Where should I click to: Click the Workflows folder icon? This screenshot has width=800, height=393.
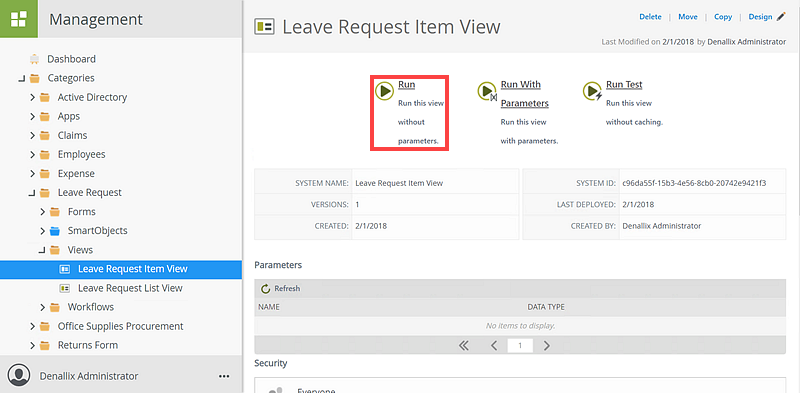(55, 307)
